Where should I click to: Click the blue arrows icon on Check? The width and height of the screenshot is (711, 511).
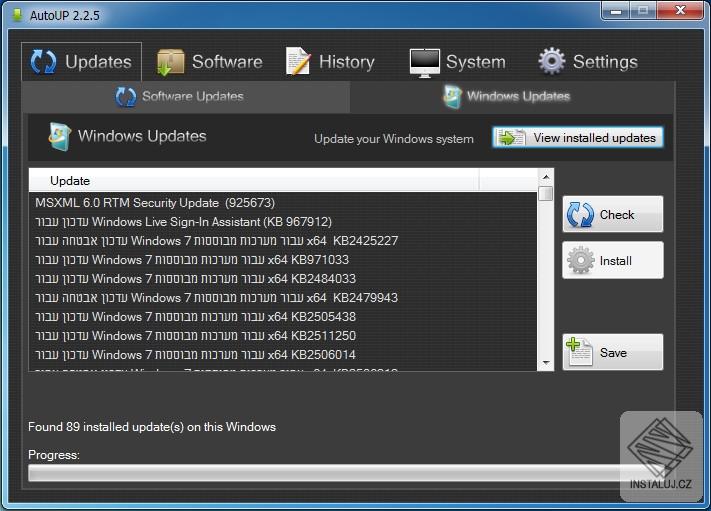580,215
